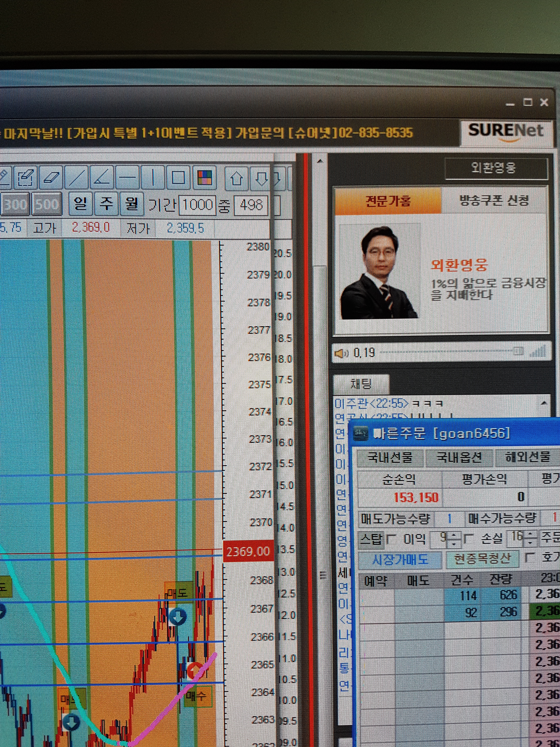Toggle the 호가 checkbox beside 현종목청산
Image resolution: width=560 pixels, height=747 pixels.
(530, 557)
